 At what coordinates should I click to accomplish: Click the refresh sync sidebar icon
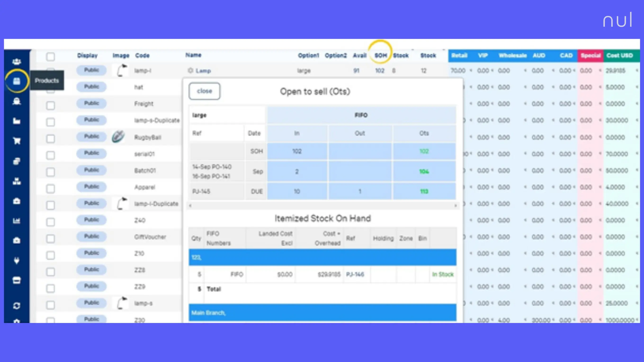[17, 306]
